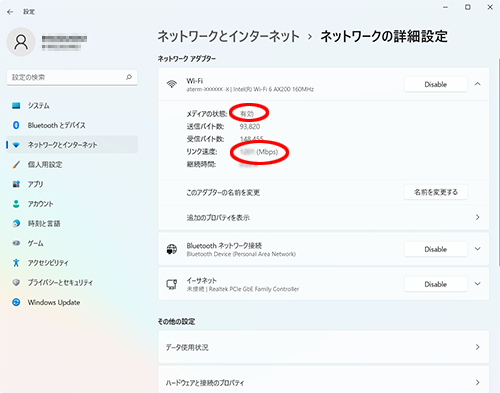This screenshot has height=393, width=500.
Task: Disable Bluetooth ネットワーク接続 adapter
Action: [435, 249]
